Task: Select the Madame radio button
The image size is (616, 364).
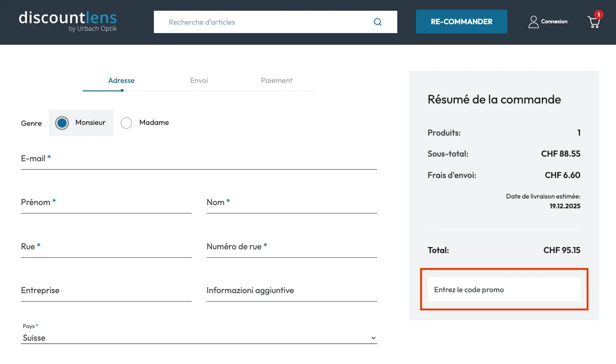Action: pyautogui.click(x=126, y=123)
